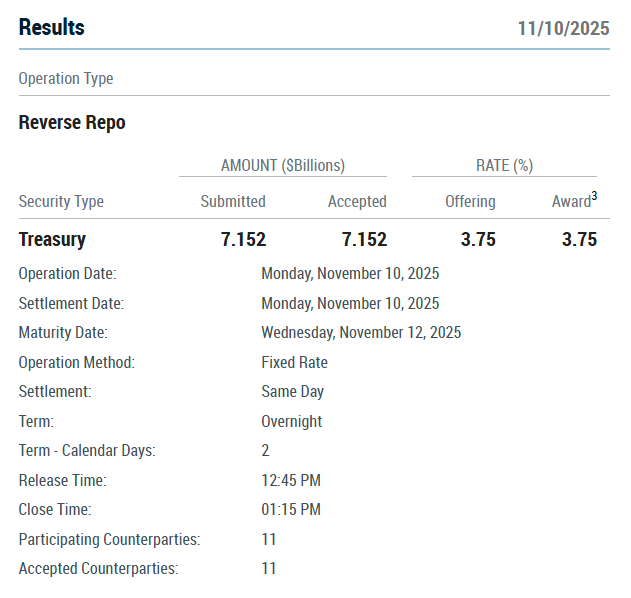Click the Accepted Counterparties value 11
This screenshot has height=598, width=631.
(268, 569)
